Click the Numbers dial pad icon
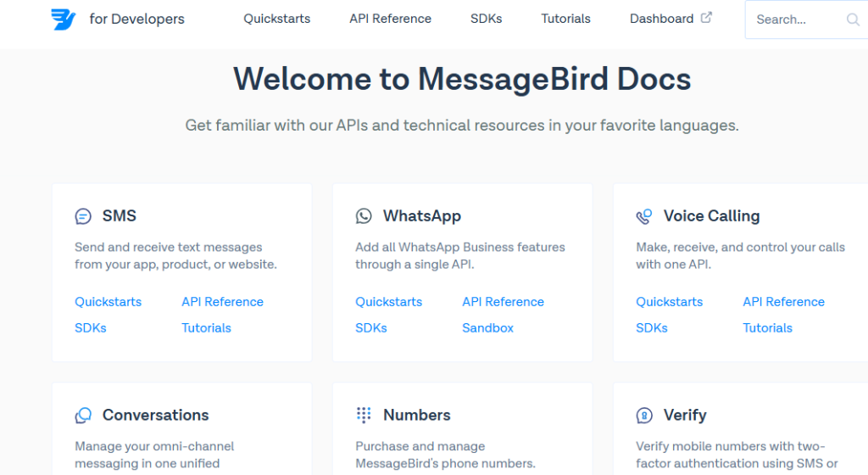This screenshot has height=475, width=868. (364, 416)
